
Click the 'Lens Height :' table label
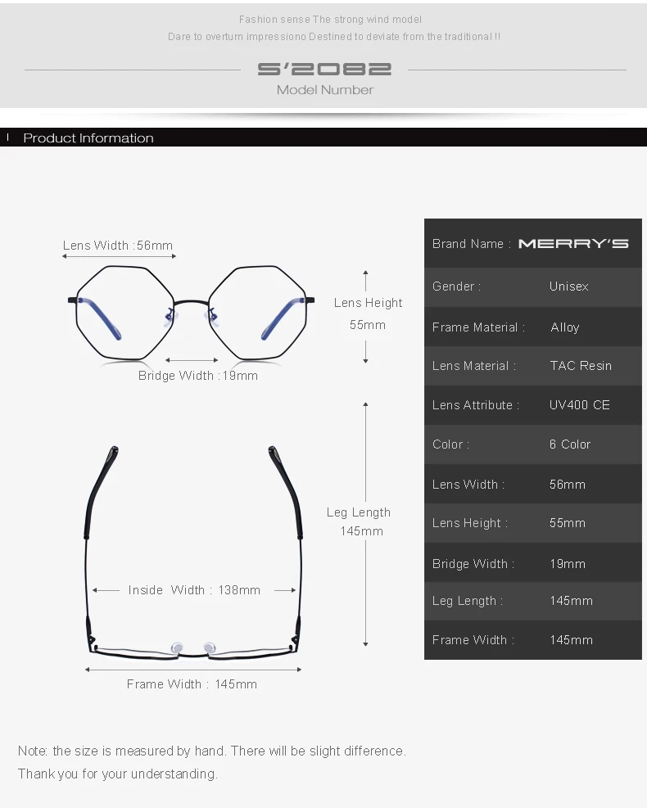470,523
